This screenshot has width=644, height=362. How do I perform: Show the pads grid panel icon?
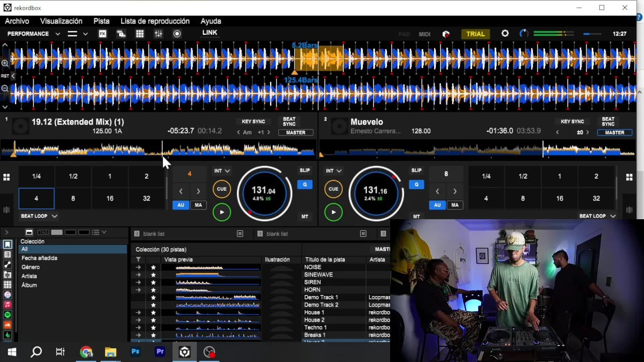(140, 34)
